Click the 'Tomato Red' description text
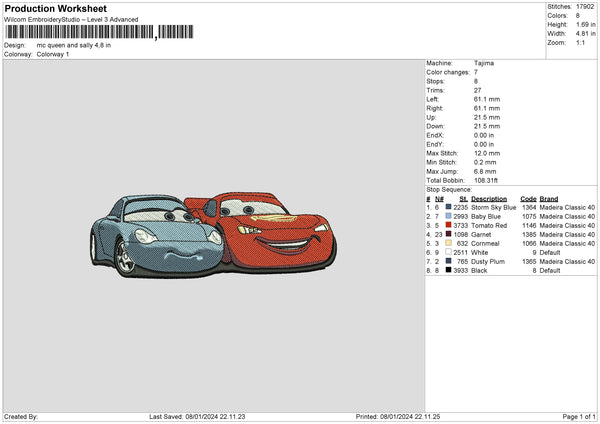600x424 pixels. (489, 225)
